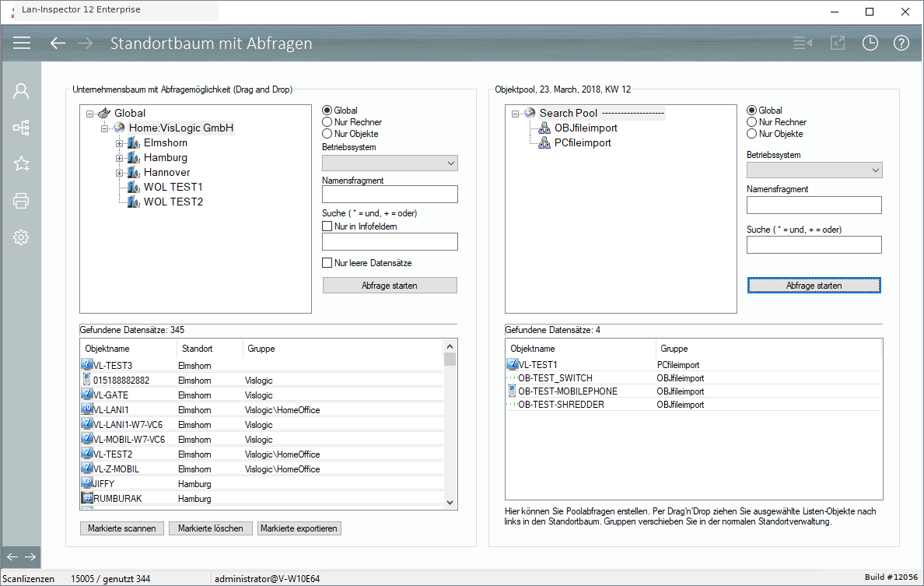Select Nur Objekte radio in left panel
924x586 pixels.
tap(327, 134)
